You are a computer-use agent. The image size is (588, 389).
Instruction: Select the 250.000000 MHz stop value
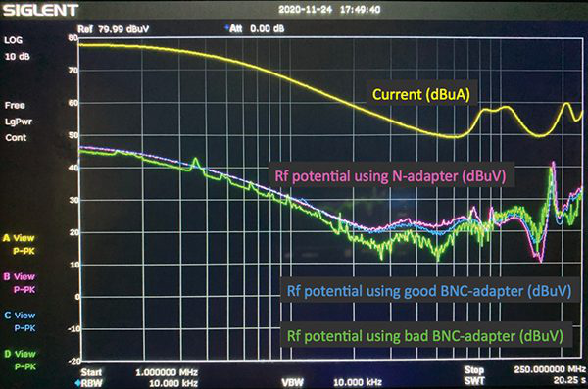[550, 369]
